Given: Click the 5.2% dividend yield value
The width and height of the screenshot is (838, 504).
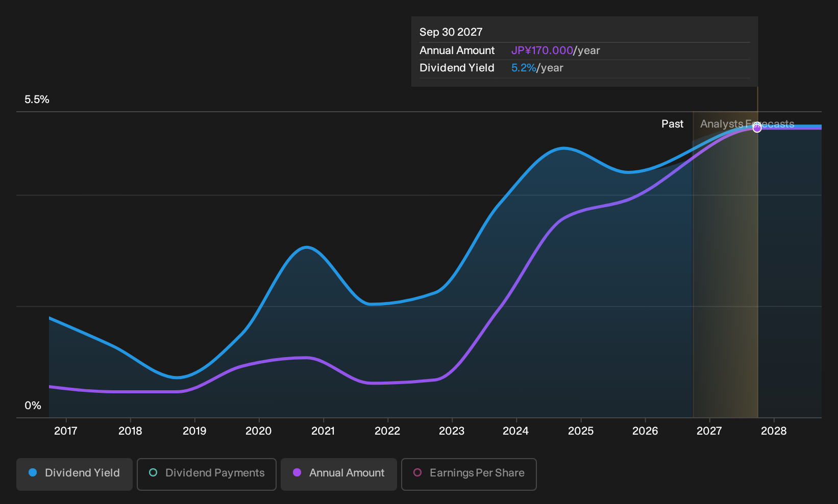Looking at the screenshot, I should coord(524,68).
